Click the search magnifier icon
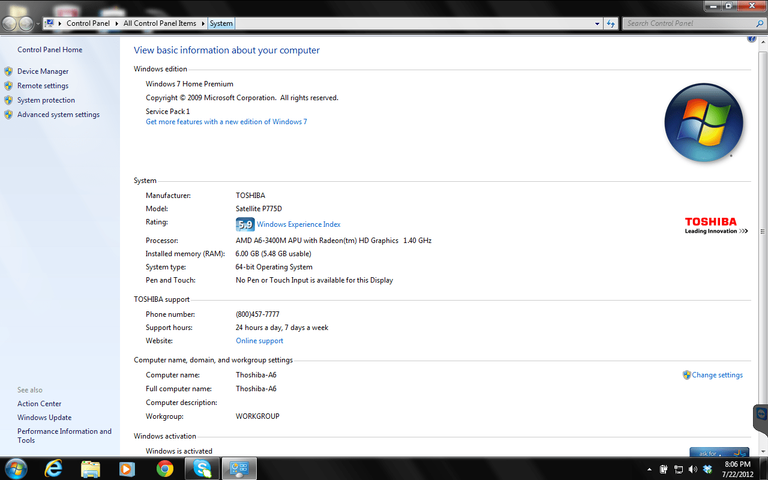 (759, 23)
